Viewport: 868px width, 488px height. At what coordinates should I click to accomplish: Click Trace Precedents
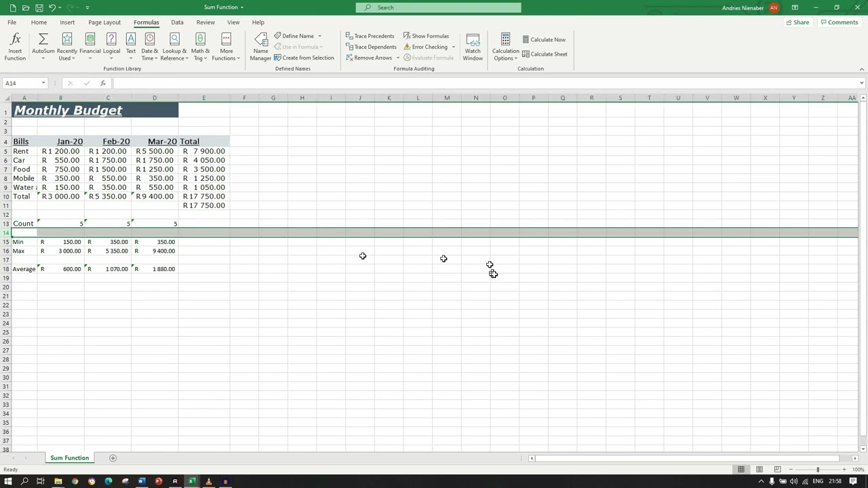(x=370, y=36)
